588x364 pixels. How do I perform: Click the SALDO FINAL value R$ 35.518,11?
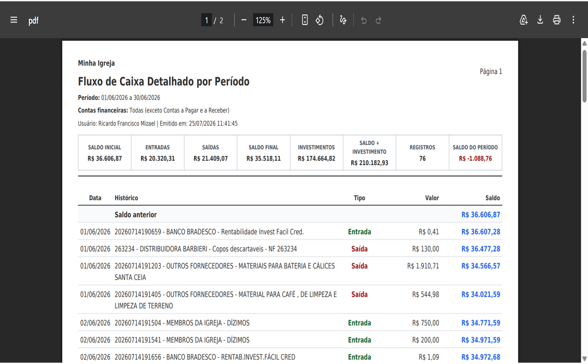(264, 159)
